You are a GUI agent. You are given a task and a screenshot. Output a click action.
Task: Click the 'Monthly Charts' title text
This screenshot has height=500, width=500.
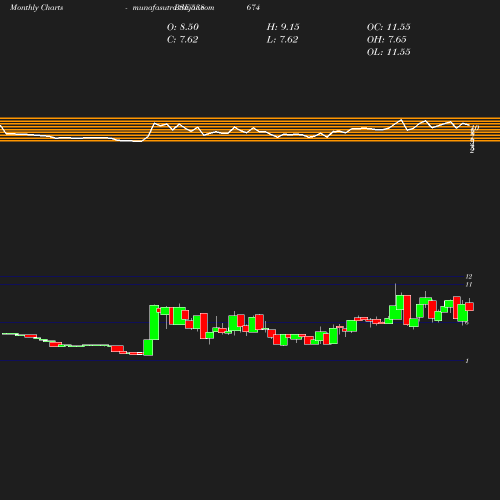pos(36,8)
